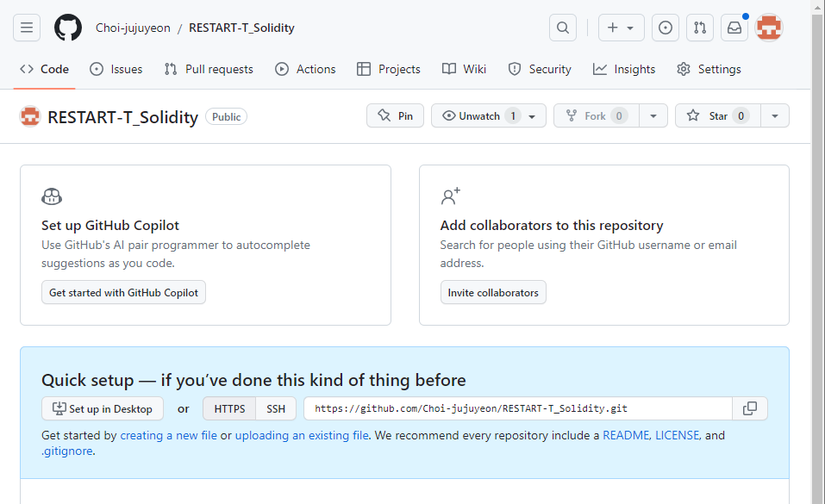Set up in Desktop
This screenshot has height=504, width=825.
click(103, 408)
